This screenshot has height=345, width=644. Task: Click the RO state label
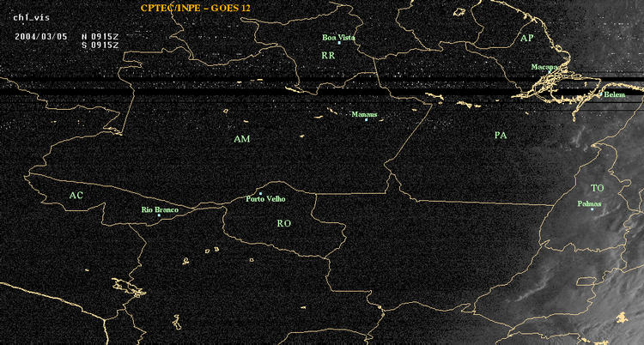click(x=284, y=223)
